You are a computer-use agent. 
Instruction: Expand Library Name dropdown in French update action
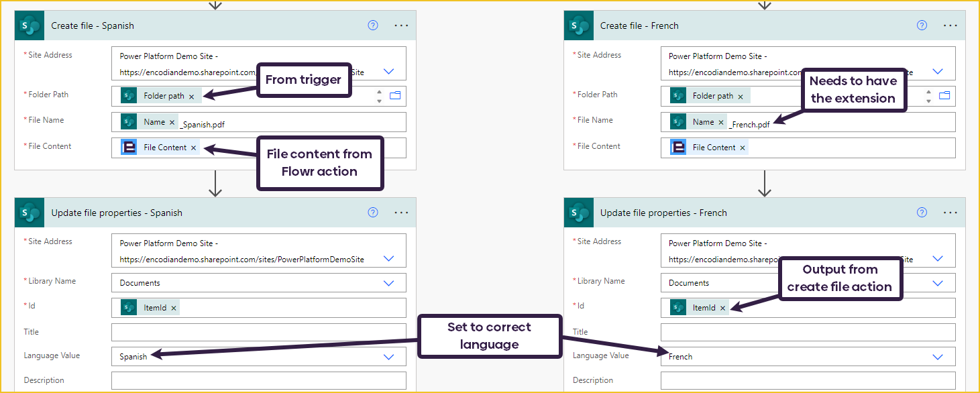point(938,283)
